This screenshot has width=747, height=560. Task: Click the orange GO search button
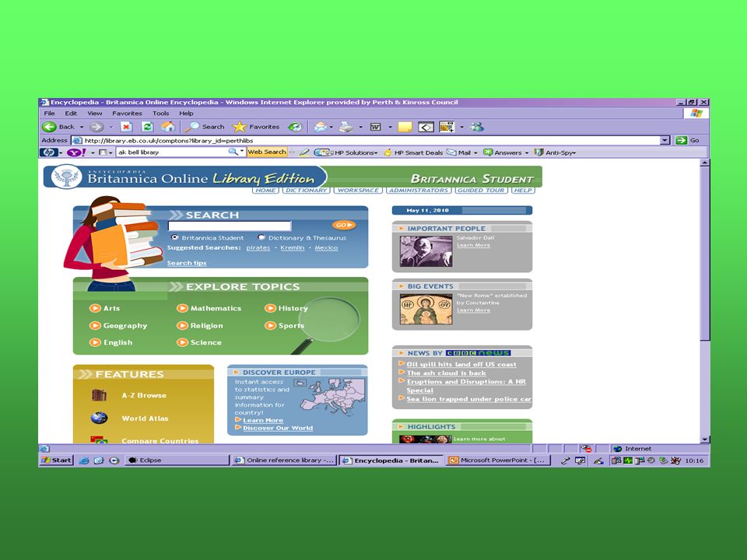(343, 225)
